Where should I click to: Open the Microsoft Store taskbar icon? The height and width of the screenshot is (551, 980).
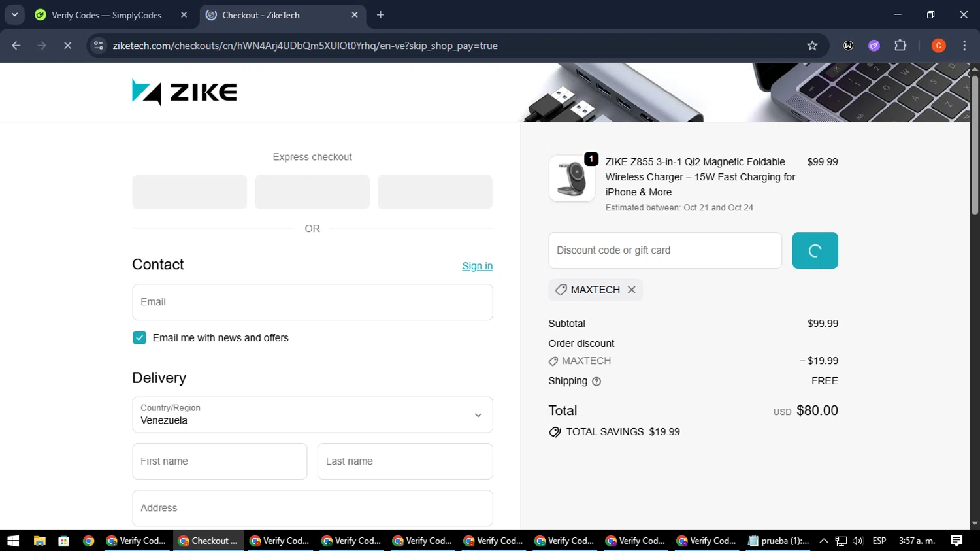tap(63, 541)
